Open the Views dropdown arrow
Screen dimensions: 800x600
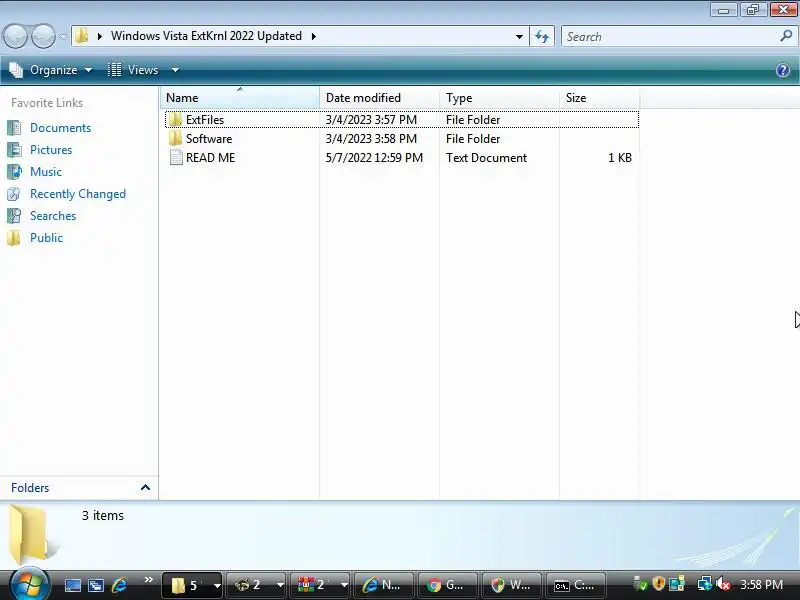click(x=175, y=70)
